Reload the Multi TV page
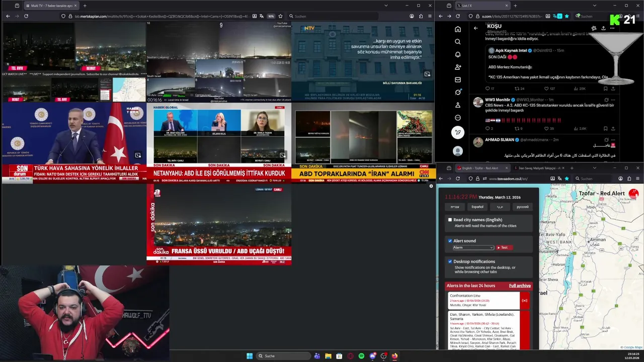This screenshot has width=644, height=362. [26, 16]
